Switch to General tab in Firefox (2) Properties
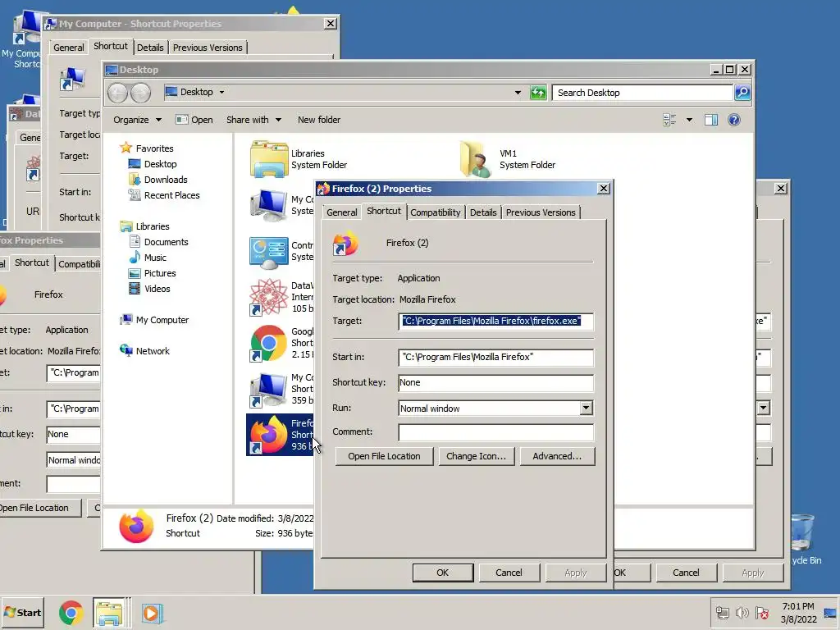The height and width of the screenshot is (630, 840). pos(342,212)
